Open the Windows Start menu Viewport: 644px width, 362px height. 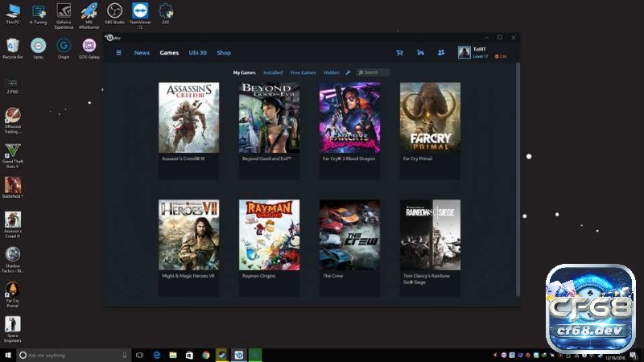tap(8, 355)
